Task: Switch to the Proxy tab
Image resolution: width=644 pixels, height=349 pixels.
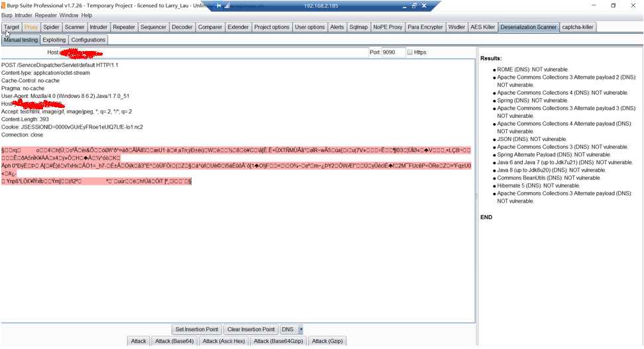Action: 30,27
